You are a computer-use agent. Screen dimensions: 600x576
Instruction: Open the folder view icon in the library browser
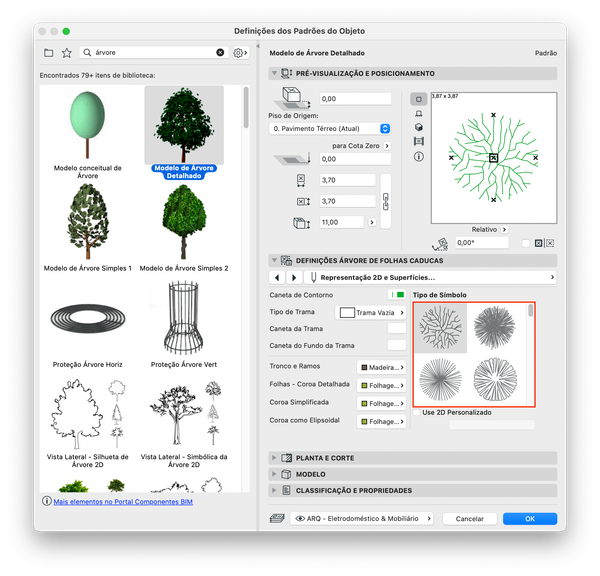pyautogui.click(x=49, y=53)
